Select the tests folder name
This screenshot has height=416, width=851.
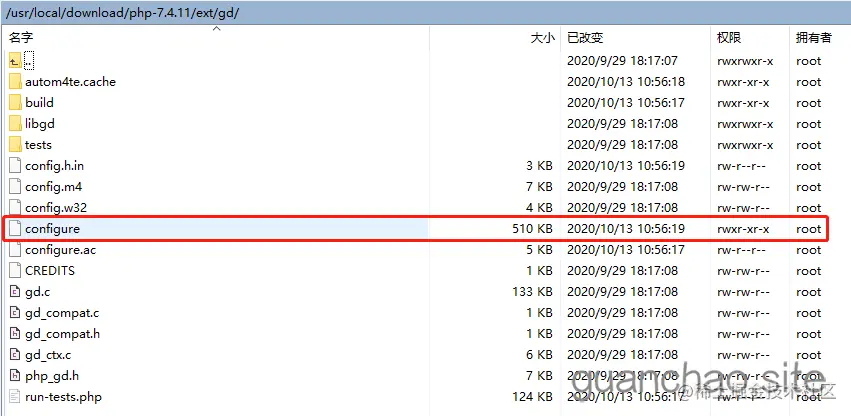(x=39, y=145)
